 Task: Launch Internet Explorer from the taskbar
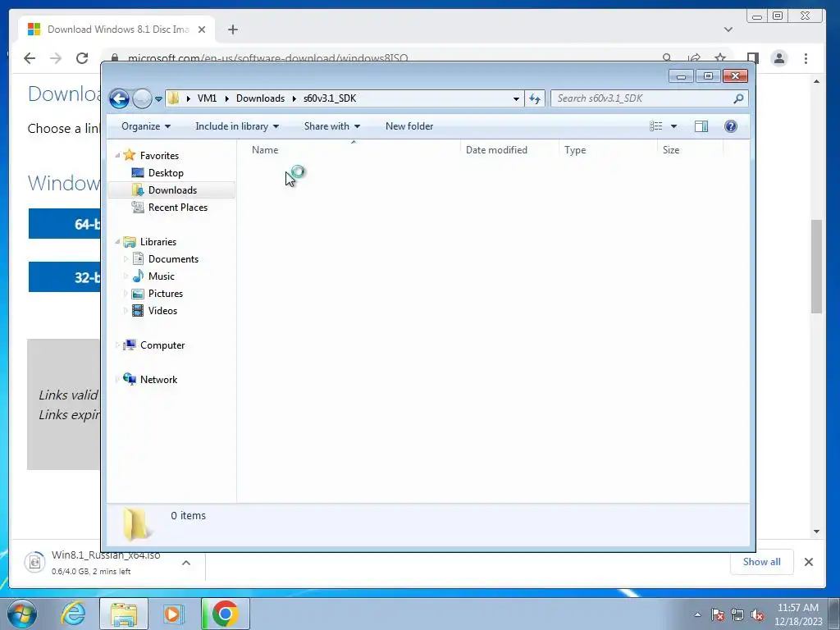point(73,614)
